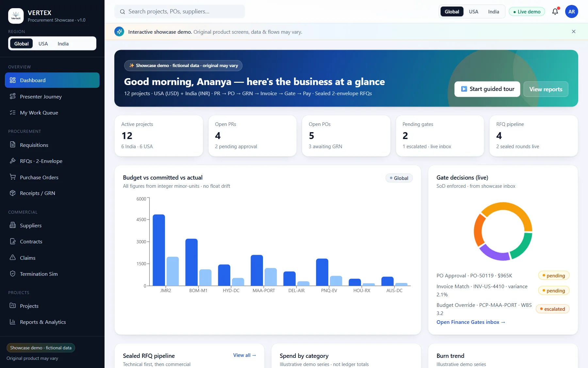Image resolution: width=588 pixels, height=368 pixels.
Task: Start the guided tour
Action: click(x=487, y=89)
